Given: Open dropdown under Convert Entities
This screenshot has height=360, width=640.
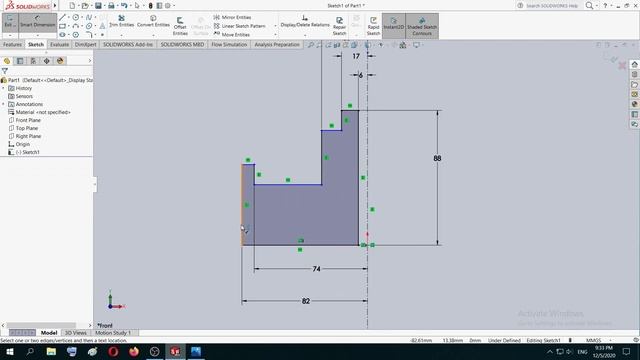Looking at the screenshot, I should pyautogui.click(x=153, y=36).
